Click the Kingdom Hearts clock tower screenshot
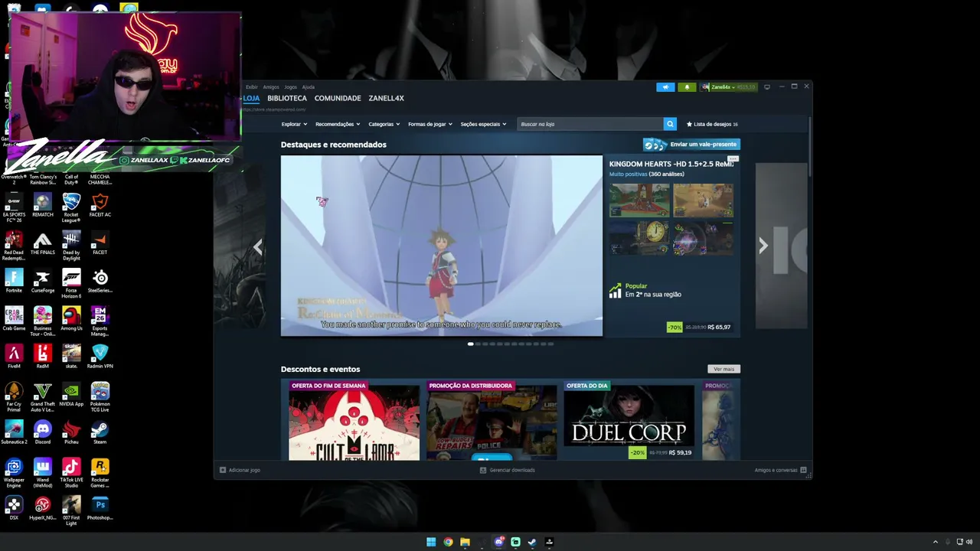This screenshot has width=980, height=551. (639, 239)
